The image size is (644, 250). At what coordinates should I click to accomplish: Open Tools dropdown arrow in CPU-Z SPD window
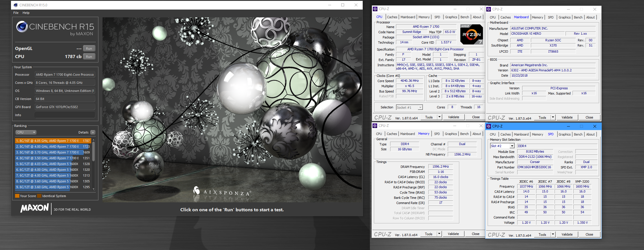[x=553, y=234]
